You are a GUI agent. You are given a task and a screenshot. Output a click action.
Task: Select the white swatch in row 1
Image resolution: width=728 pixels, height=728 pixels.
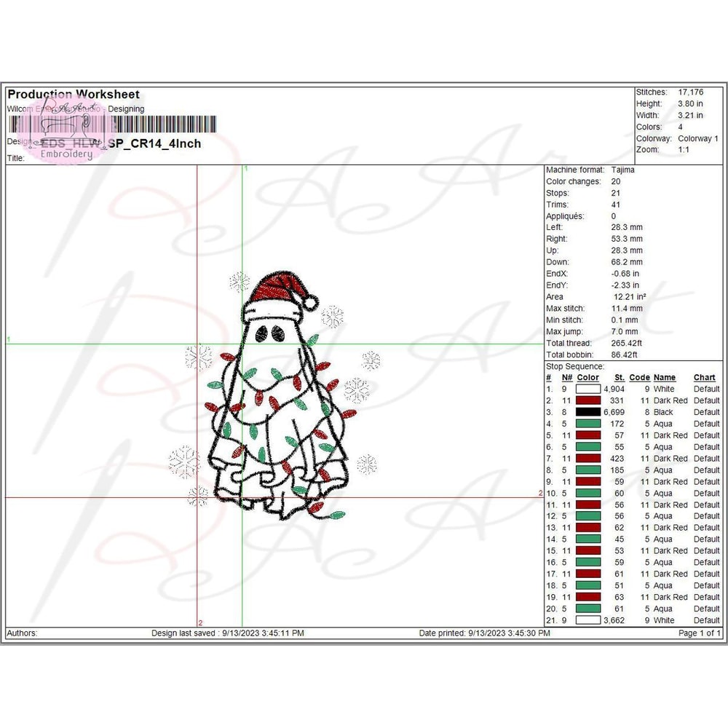click(x=587, y=389)
